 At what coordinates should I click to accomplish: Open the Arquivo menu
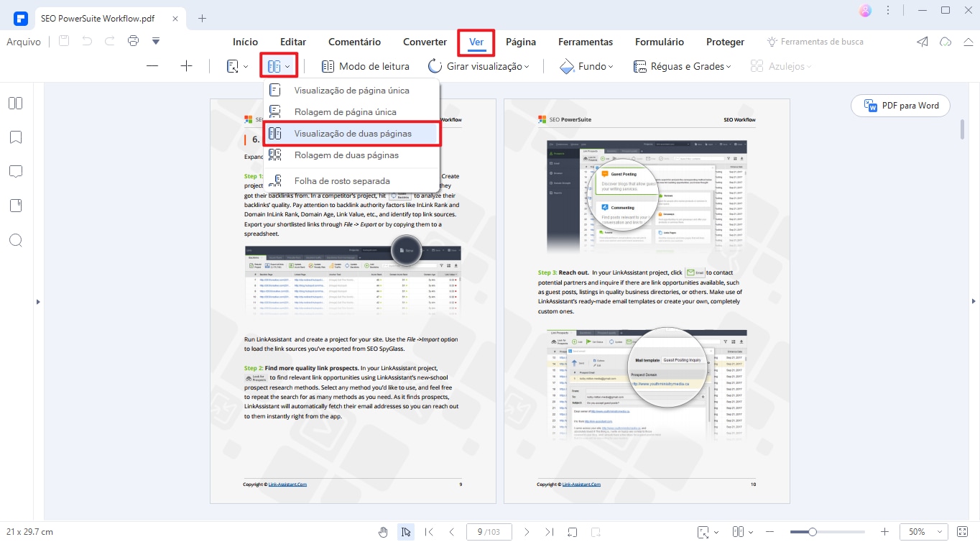[x=24, y=42]
